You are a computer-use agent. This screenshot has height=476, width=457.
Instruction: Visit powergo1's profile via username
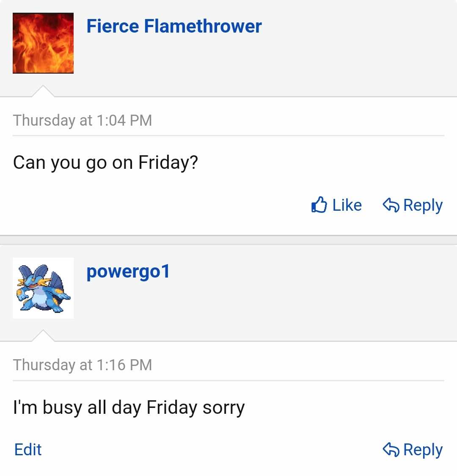[x=128, y=272]
